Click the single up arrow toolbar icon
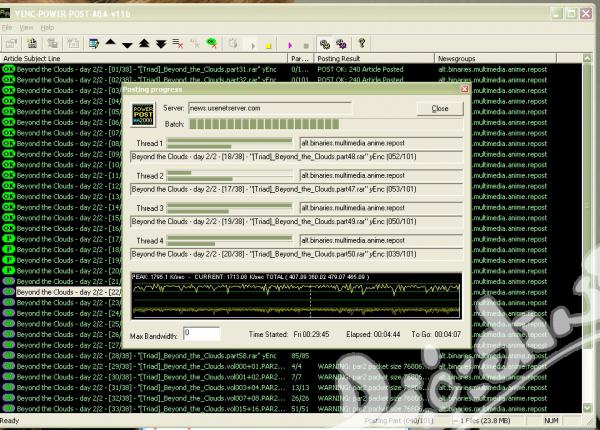Viewport: 600px width, 430px height. pos(110,44)
